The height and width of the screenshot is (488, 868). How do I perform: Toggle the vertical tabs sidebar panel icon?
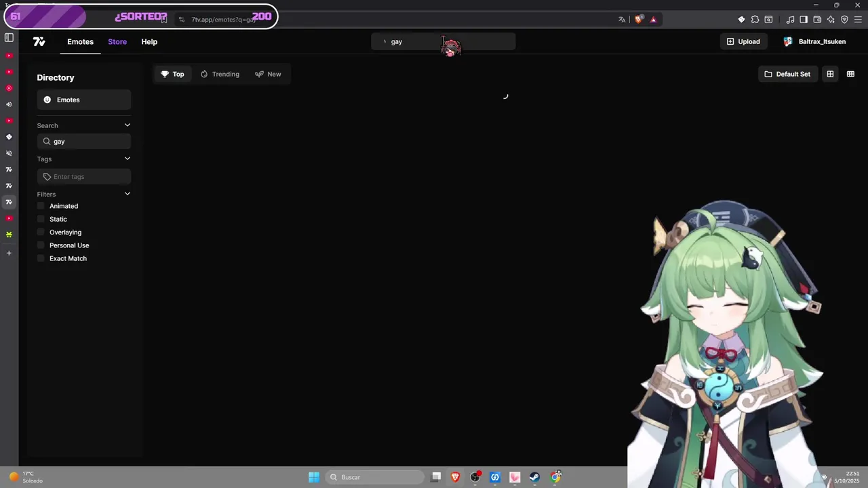9,37
